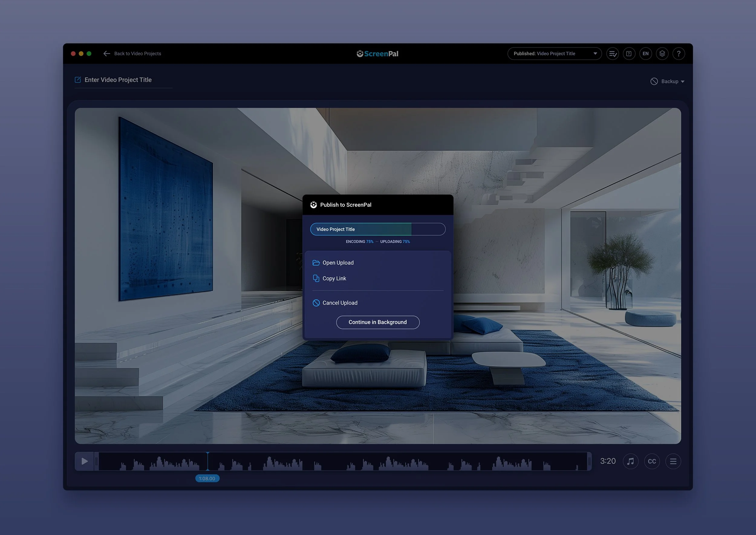Screen dimensions: 756x535
Task: Click the boxed question mark icon
Action: (x=629, y=54)
